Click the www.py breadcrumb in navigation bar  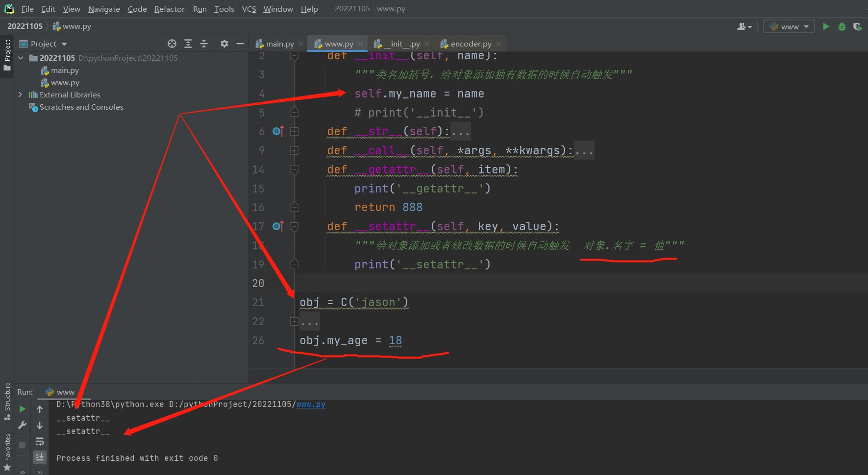pos(72,26)
